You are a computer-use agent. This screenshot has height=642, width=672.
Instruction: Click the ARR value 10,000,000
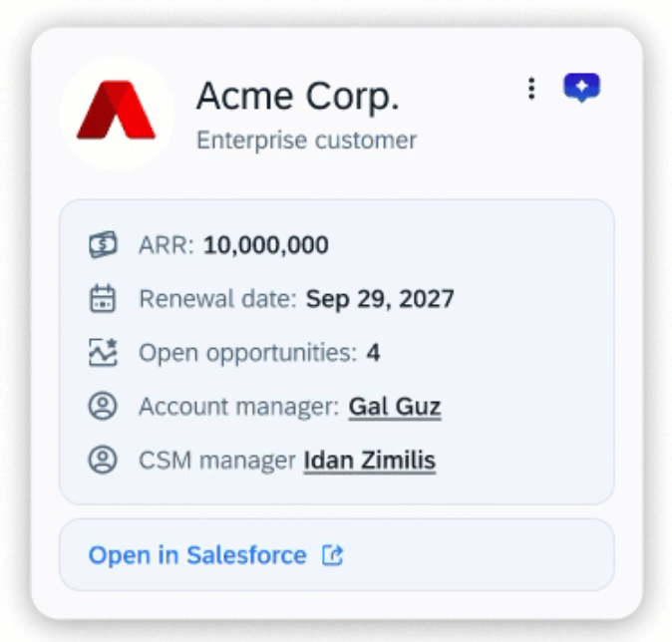click(266, 245)
